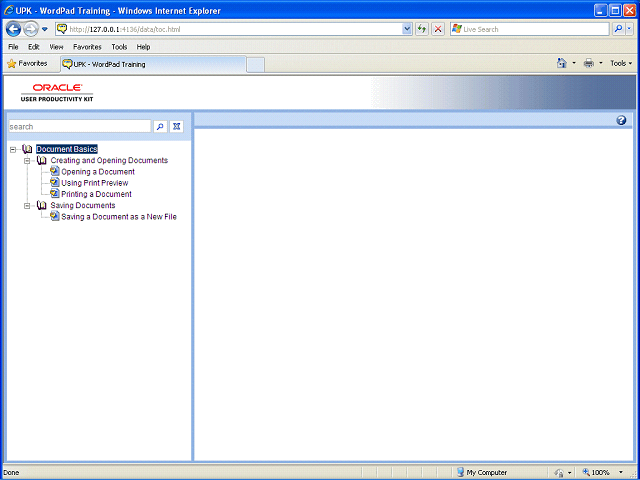Click the outline search magnifier button

(160, 127)
